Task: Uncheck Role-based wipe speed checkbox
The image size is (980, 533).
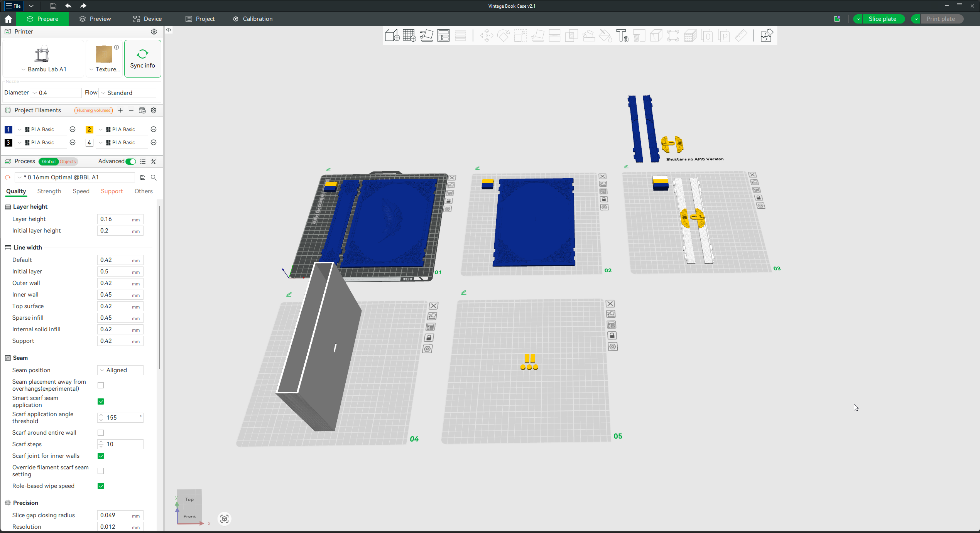Action: (x=101, y=486)
